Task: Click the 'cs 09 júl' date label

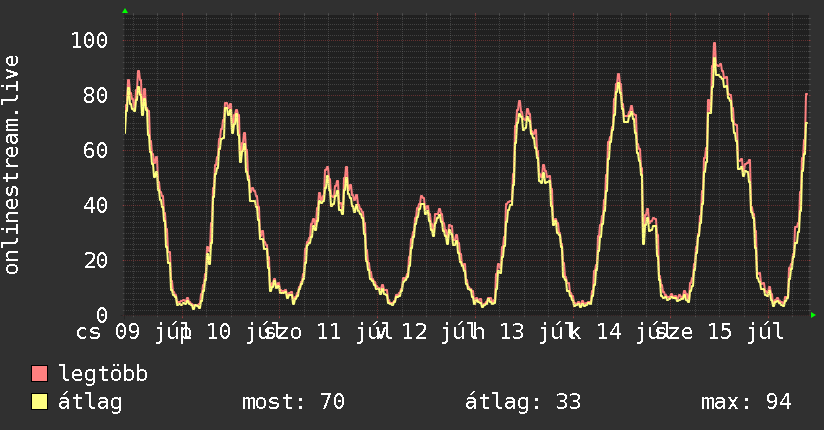Action: pos(132,332)
